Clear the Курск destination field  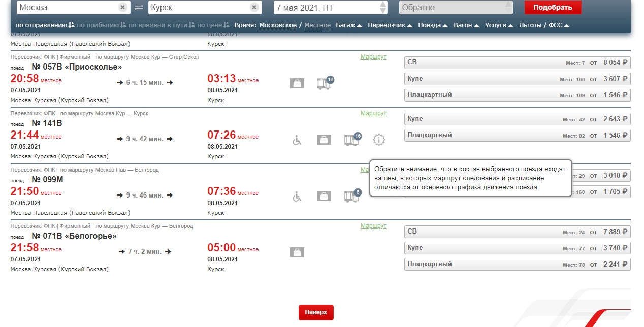254,7
